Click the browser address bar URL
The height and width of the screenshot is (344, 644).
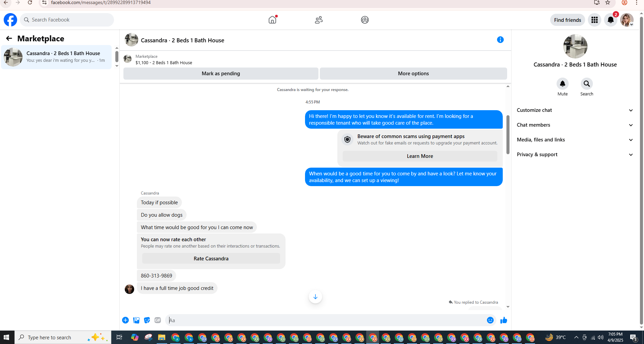tap(101, 3)
